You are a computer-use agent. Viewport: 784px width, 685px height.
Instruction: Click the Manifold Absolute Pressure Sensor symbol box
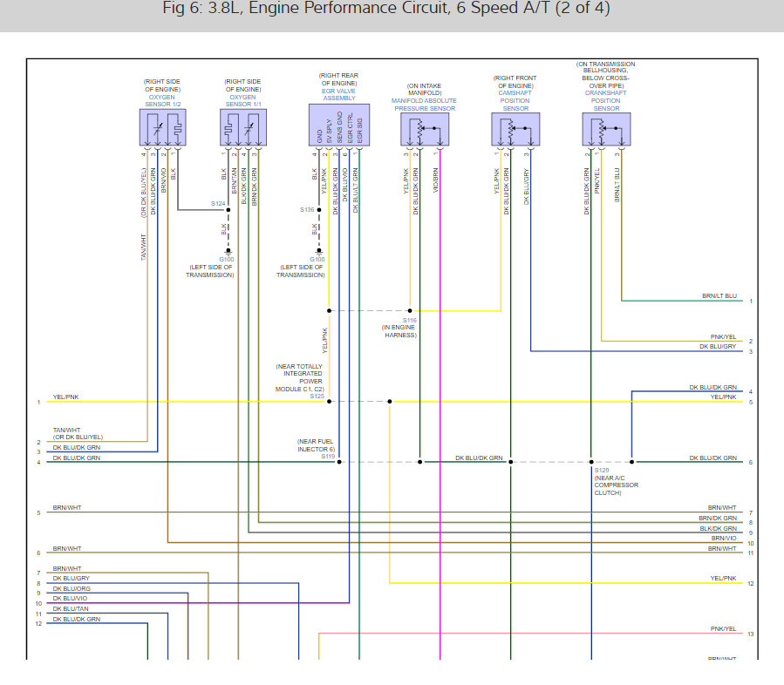pos(425,129)
